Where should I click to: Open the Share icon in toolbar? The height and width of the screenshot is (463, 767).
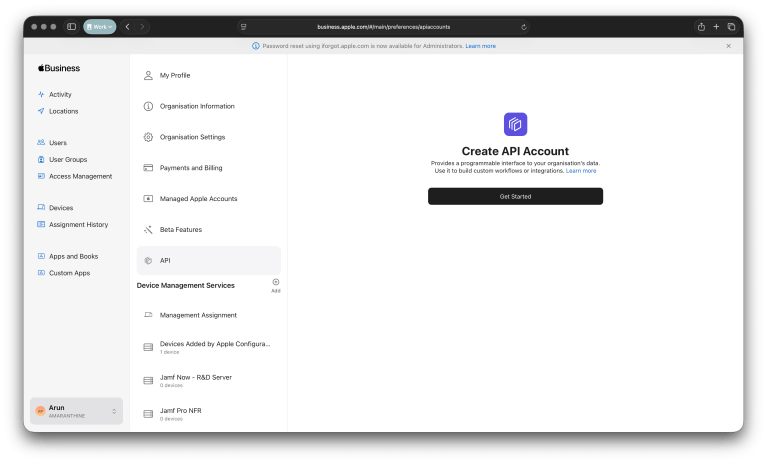pyautogui.click(x=701, y=27)
